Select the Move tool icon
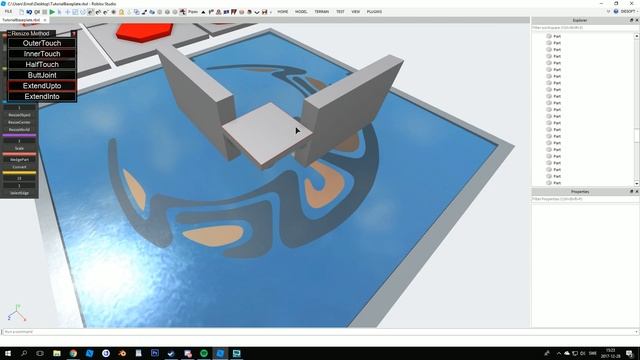Image resolution: width=640 pixels, height=360 pixels. click(68, 12)
